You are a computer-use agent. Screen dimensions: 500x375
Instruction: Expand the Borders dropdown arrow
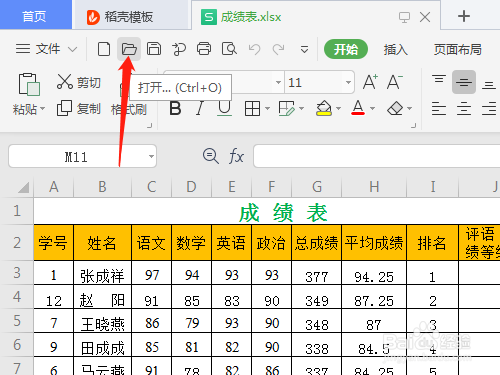coord(267,109)
